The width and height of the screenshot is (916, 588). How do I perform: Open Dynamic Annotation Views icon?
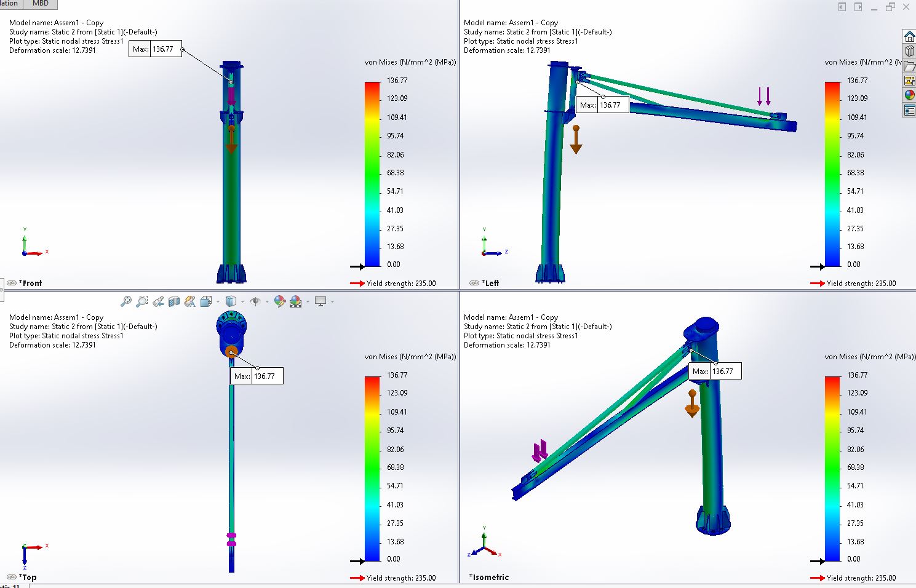tap(190, 301)
